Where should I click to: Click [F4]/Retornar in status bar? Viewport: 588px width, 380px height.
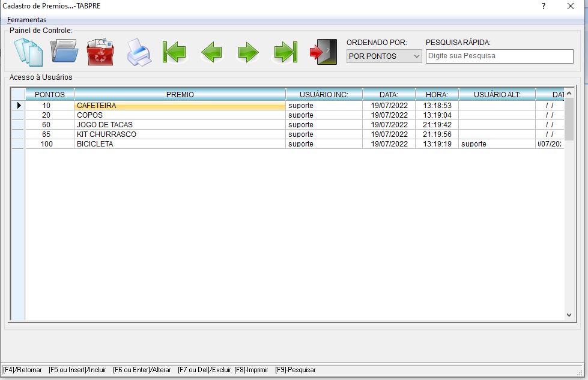click(22, 370)
